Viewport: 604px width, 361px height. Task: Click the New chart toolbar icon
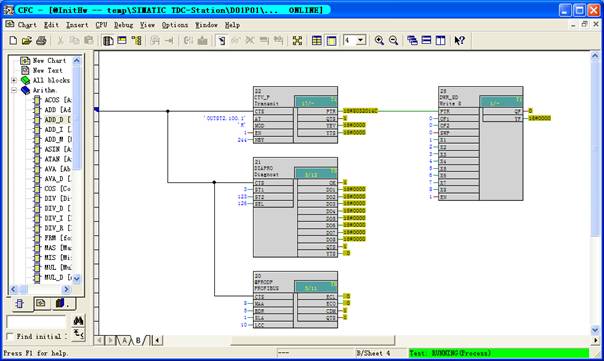pyautogui.click(x=13, y=40)
